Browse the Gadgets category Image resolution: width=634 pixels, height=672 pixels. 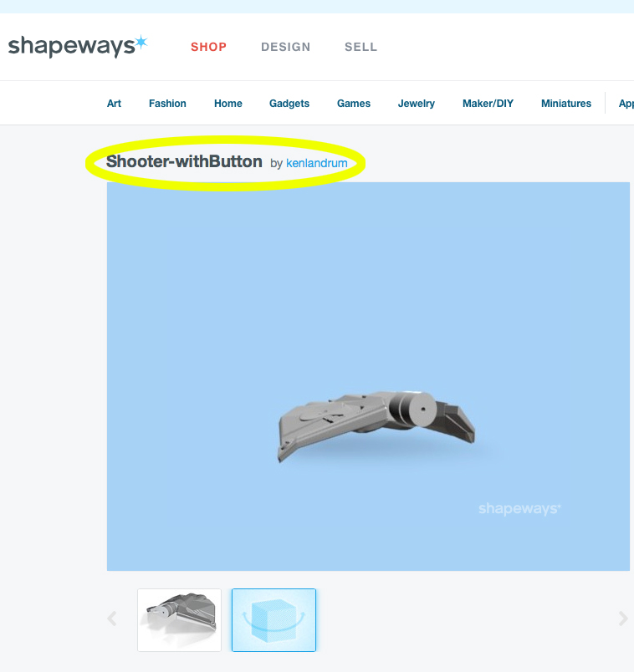(x=289, y=104)
